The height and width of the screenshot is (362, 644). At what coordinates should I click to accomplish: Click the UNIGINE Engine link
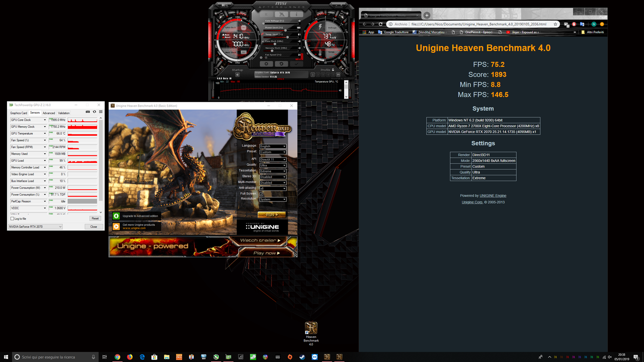pos(493,196)
